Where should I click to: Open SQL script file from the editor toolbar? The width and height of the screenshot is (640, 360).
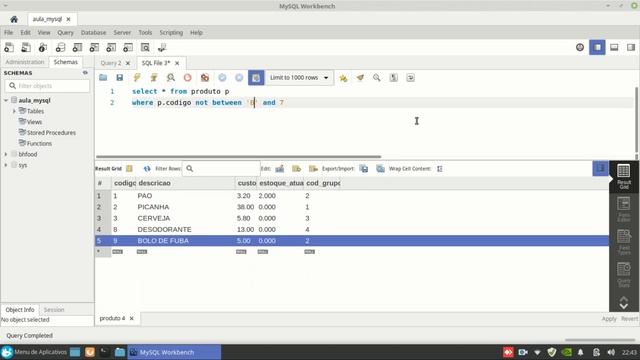(x=103, y=78)
